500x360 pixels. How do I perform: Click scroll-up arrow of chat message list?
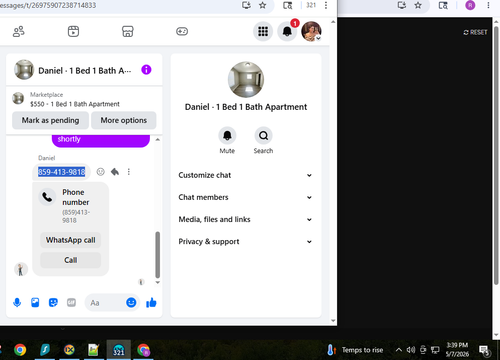coord(158,140)
